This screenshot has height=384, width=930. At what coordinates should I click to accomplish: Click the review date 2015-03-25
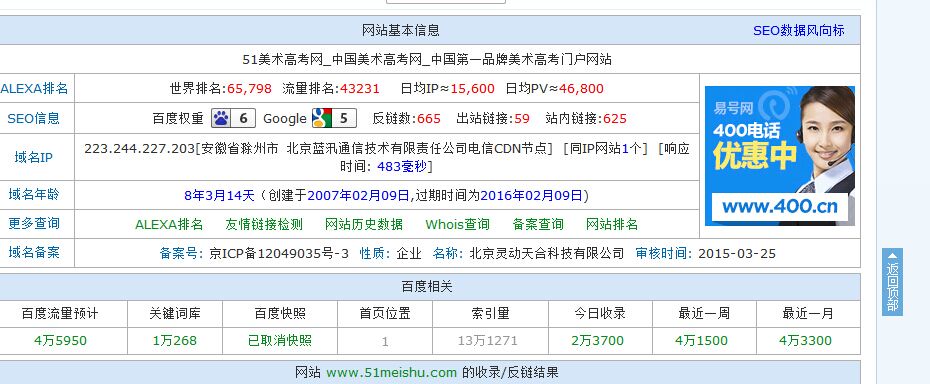[x=737, y=254]
